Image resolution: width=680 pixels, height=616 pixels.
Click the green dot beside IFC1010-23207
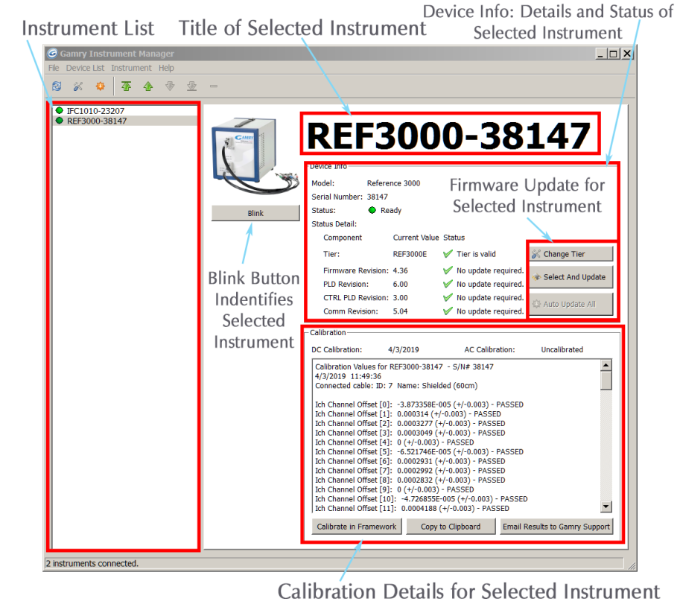click(60, 111)
